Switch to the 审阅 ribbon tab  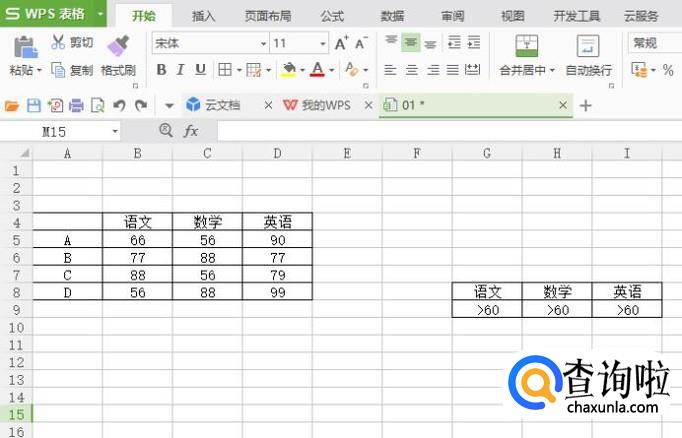[453, 17]
